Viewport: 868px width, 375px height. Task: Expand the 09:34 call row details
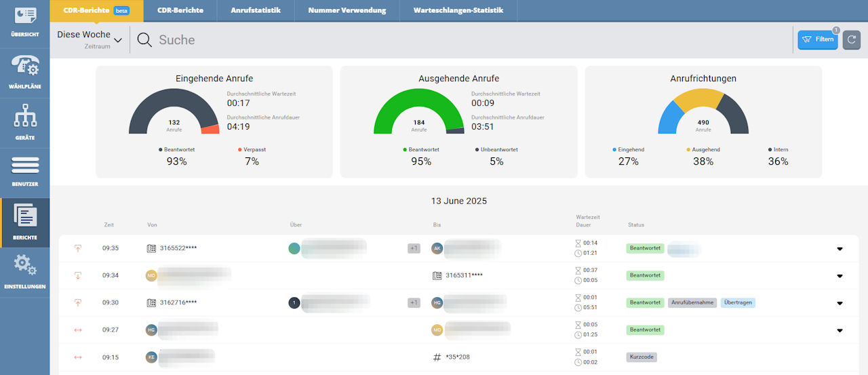[840, 276]
